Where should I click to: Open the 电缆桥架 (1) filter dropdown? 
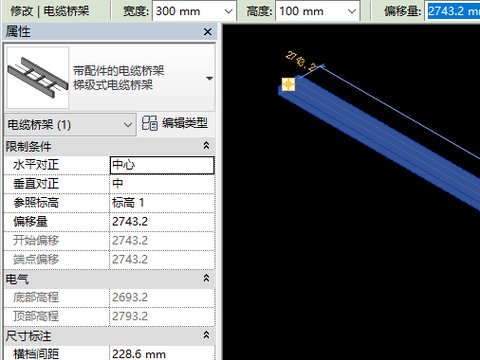(70, 125)
